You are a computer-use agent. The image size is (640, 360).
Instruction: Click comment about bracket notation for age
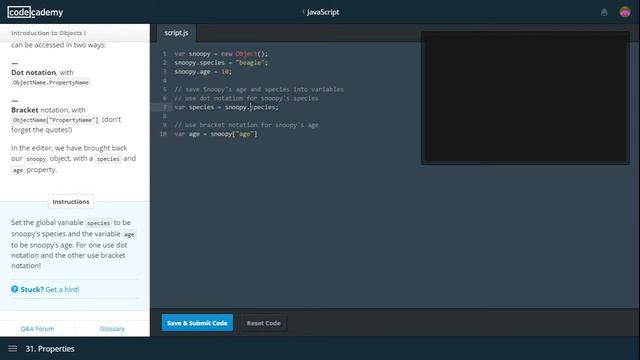[246, 125]
